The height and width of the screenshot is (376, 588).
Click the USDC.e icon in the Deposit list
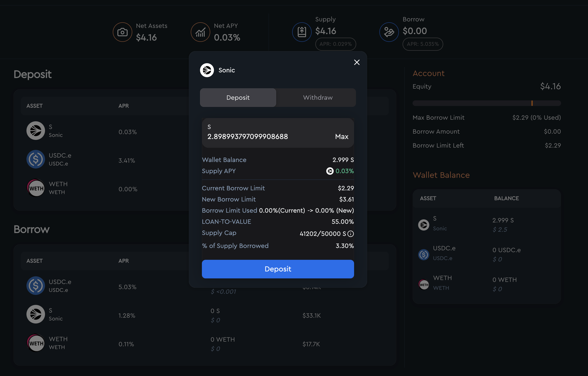(x=36, y=159)
